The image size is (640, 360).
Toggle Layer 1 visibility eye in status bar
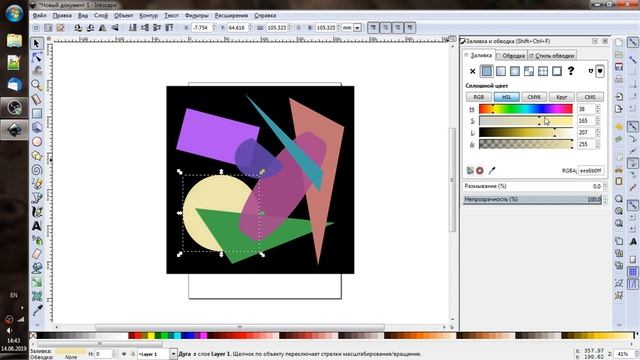(124, 354)
